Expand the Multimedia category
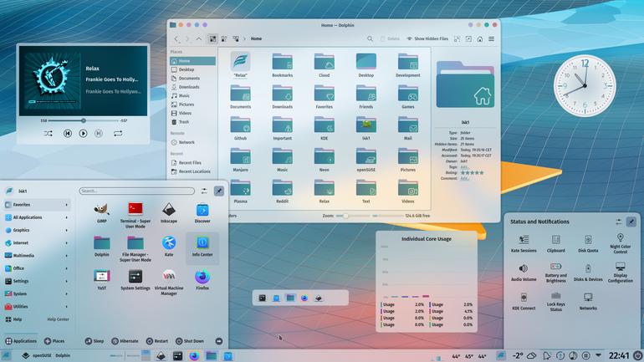The height and width of the screenshot is (362, 644). [37, 256]
